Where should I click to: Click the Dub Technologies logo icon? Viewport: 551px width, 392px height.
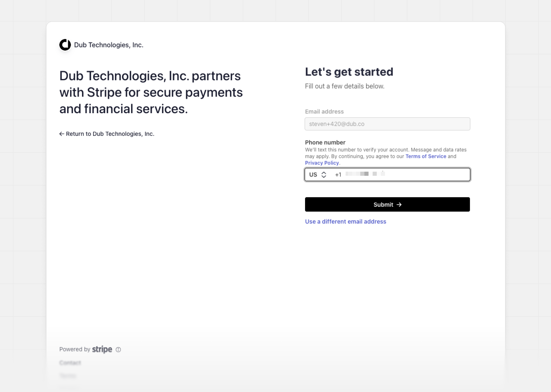(65, 45)
